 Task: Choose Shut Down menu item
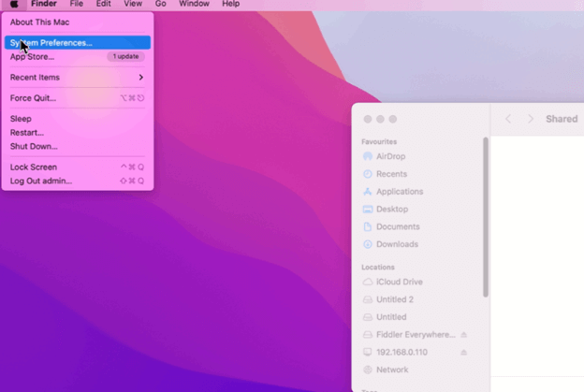pos(78,146)
